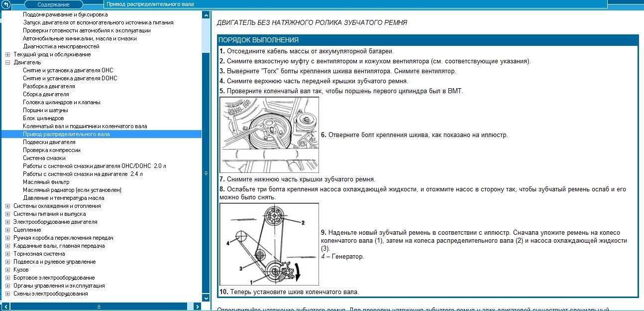This screenshot has width=644, height=311.
Task: Click the horizontal scrollbar right arrow
Action: 198,307
